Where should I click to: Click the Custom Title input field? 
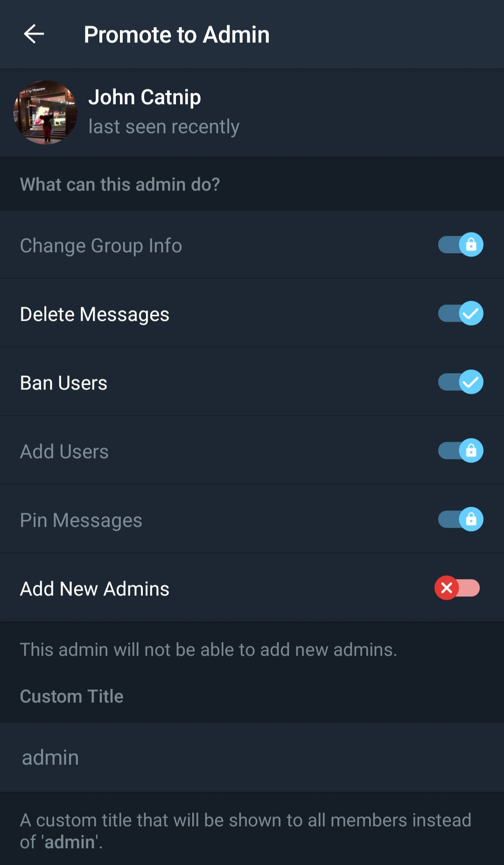pyautogui.click(x=252, y=757)
